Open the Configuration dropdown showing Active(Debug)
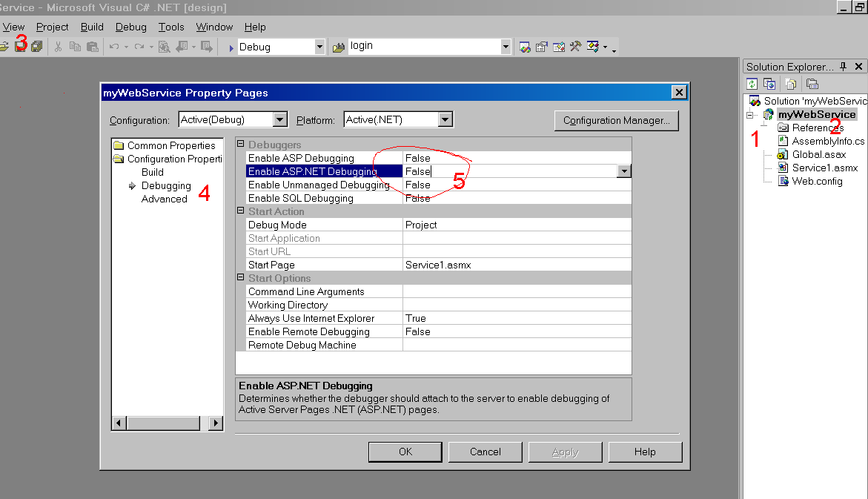 pyautogui.click(x=280, y=119)
